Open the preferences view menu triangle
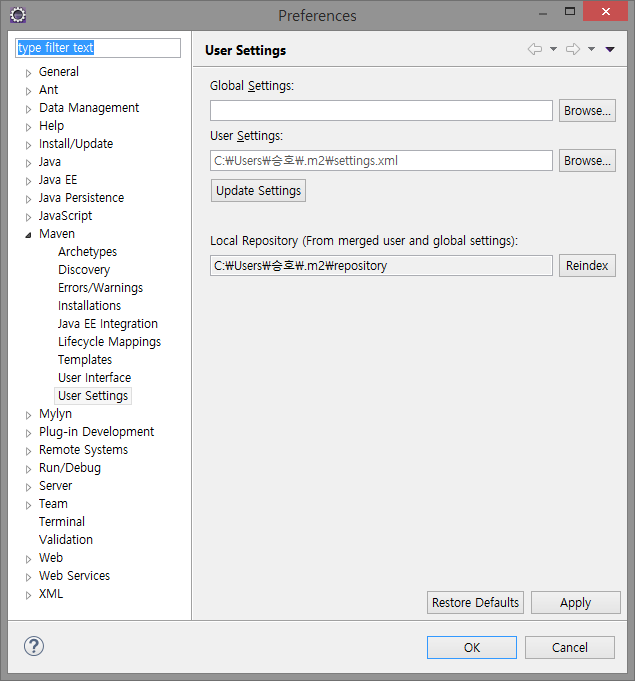Viewport: 635px width, 681px height. pyautogui.click(x=610, y=49)
